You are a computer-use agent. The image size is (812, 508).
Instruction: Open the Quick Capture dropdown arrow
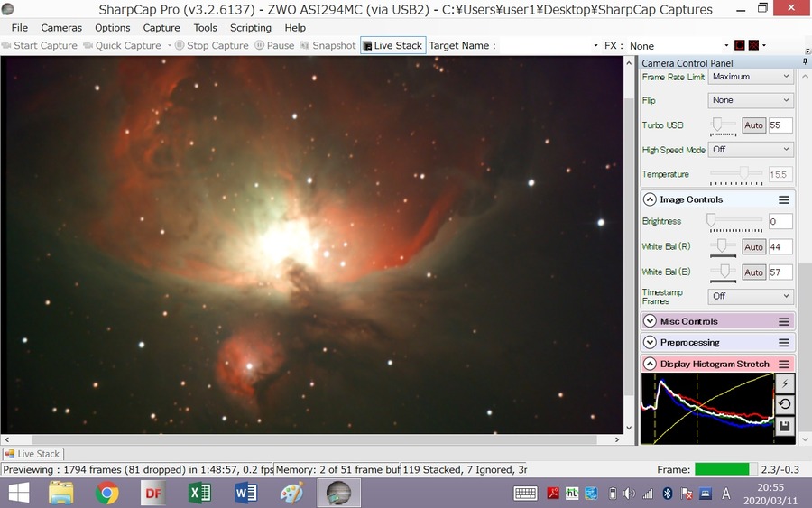tap(169, 46)
